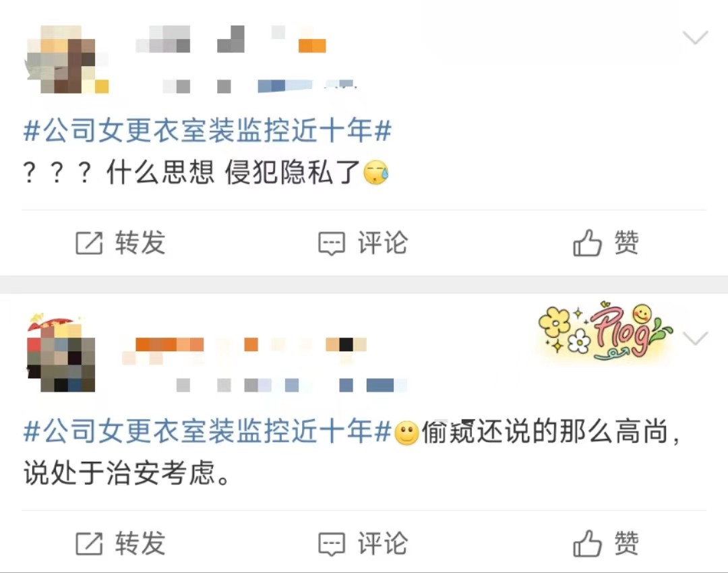Tap the repost icon on second post
This screenshot has width=728, height=573.
point(89,544)
